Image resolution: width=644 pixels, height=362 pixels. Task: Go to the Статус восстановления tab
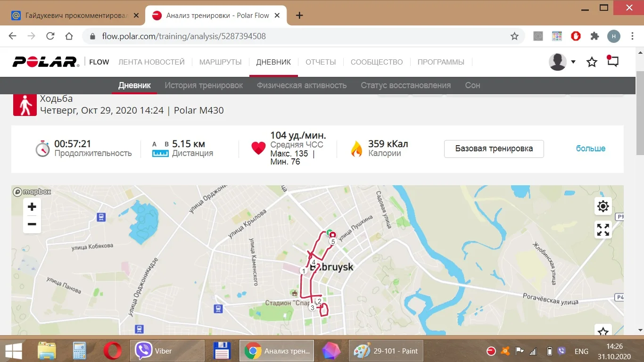406,85
